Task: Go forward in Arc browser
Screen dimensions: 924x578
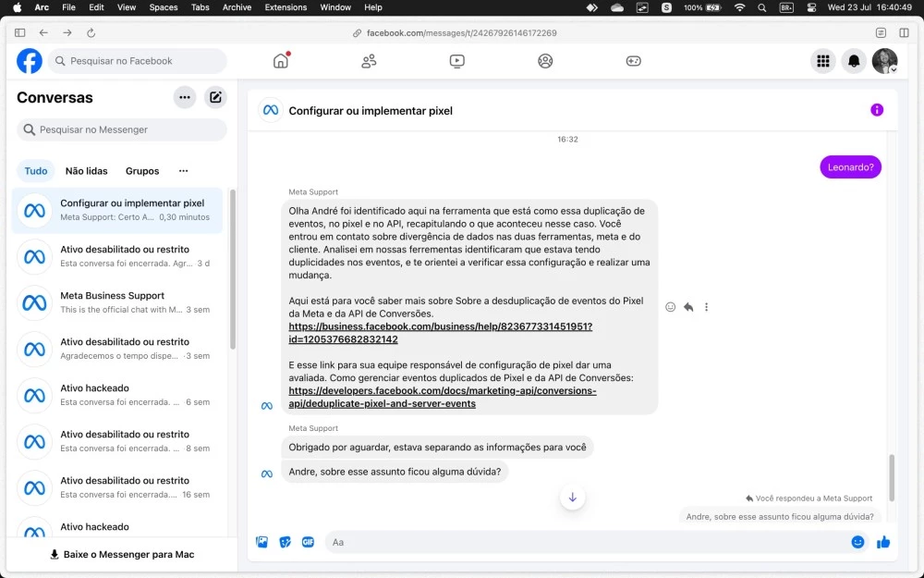Action: [x=67, y=33]
